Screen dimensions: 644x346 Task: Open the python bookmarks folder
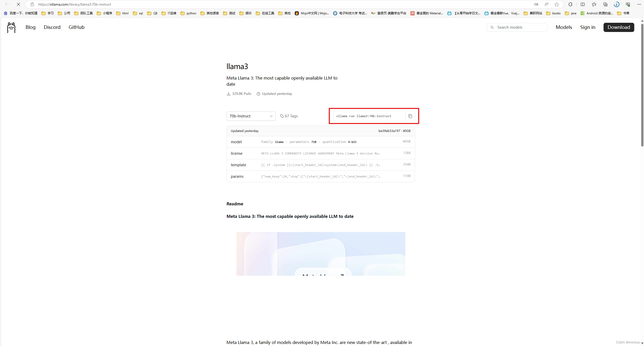[x=188, y=13]
